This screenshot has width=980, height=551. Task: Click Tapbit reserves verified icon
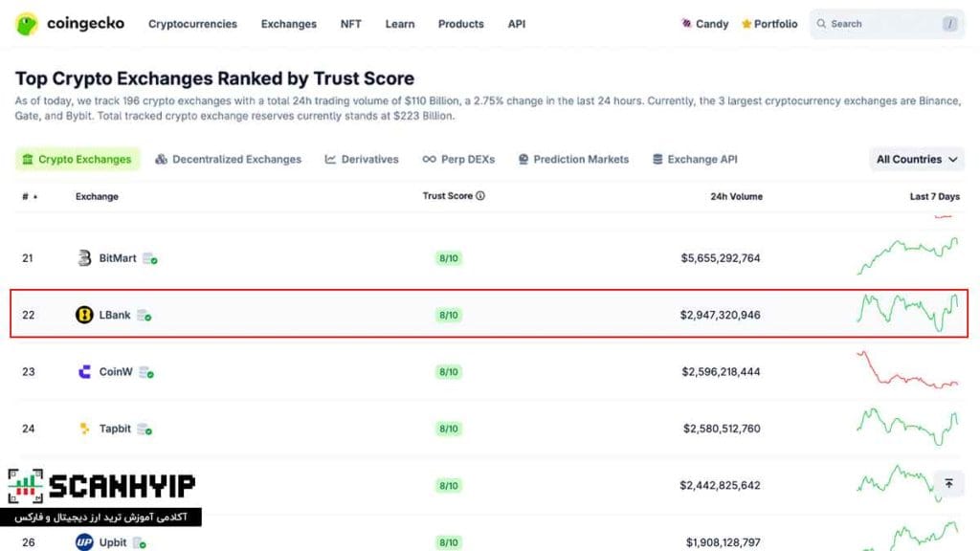pyautogui.click(x=145, y=430)
